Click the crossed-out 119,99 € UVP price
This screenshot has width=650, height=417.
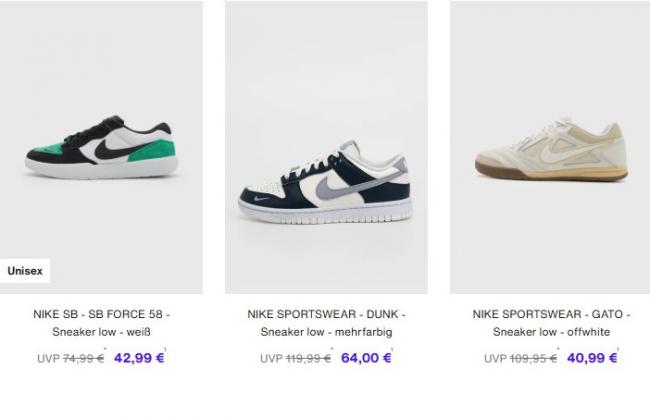coord(308,359)
